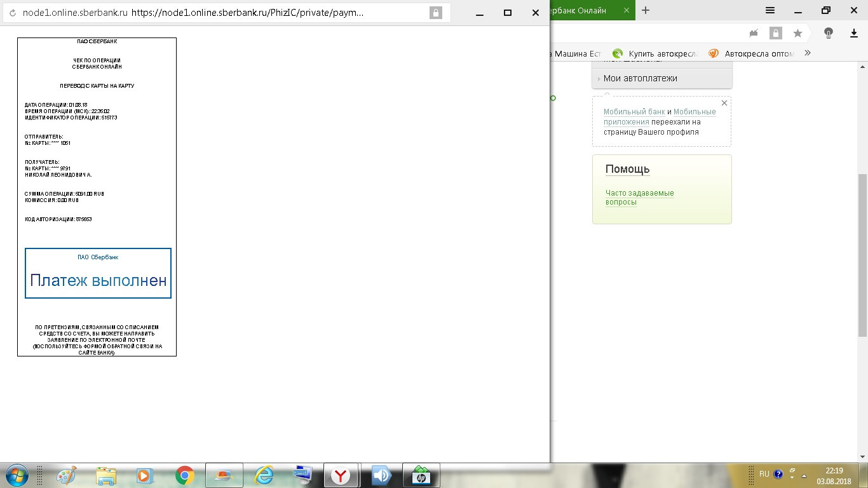
Task: Reload the receipt popup page
Action: tap(11, 13)
